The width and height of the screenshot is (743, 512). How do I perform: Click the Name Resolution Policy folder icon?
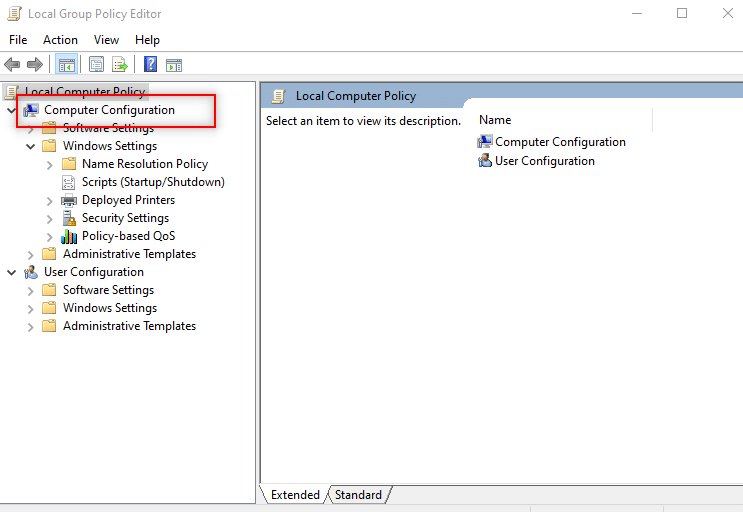click(69, 164)
